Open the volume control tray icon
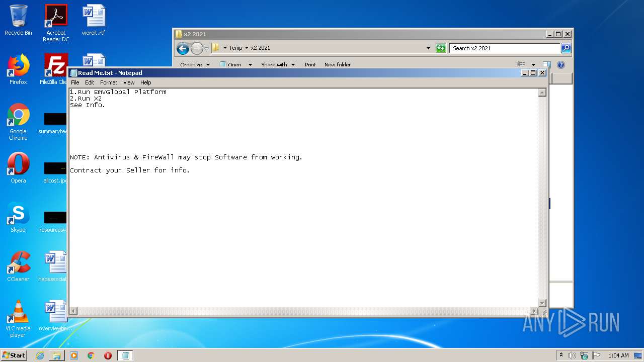Viewport: 644px width, 362px height. coord(572,355)
